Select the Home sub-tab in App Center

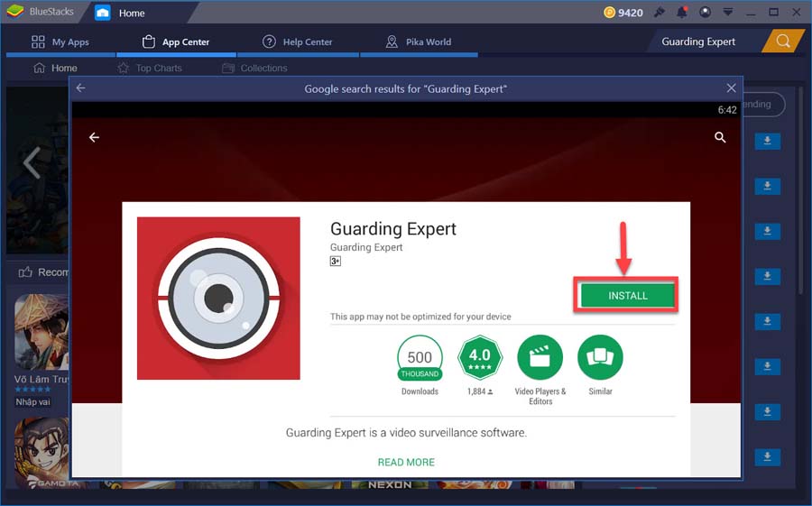(55, 68)
